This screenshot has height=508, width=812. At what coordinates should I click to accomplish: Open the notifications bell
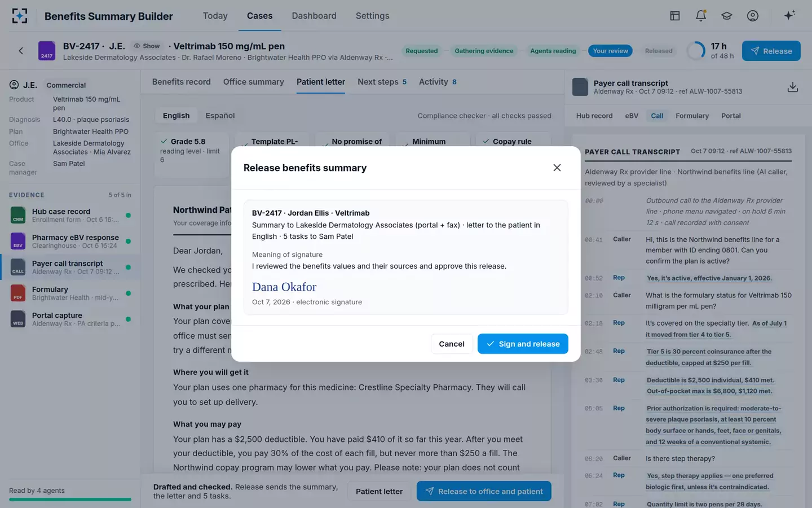(x=701, y=16)
